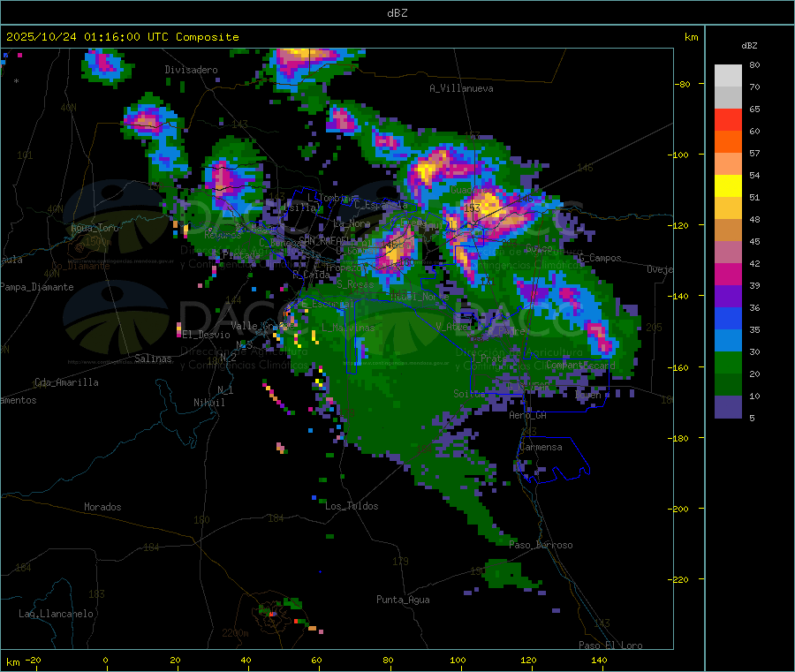Click the light blue 30-35 dBZ legend swatch
This screenshot has height=672, width=795.
click(728, 341)
